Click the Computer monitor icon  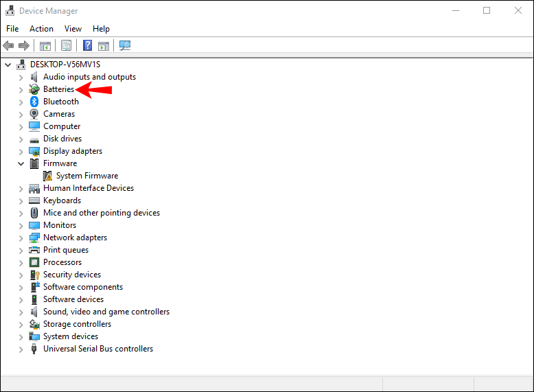pyautogui.click(x=34, y=126)
